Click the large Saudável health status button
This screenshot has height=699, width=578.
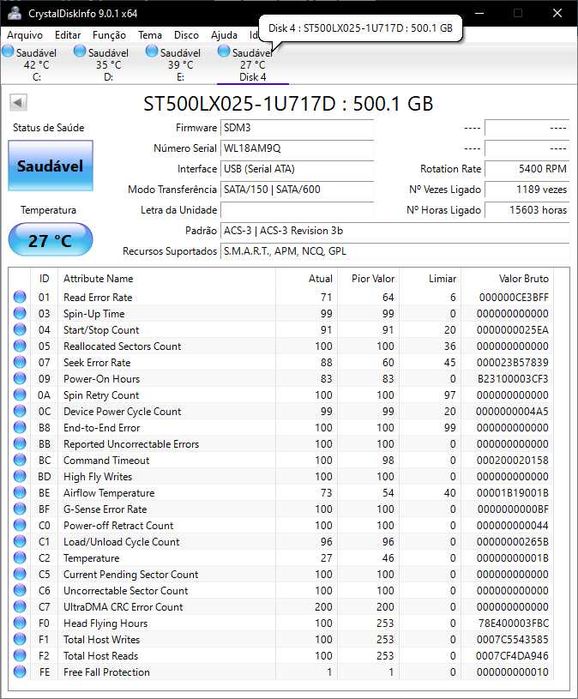pos(50,166)
